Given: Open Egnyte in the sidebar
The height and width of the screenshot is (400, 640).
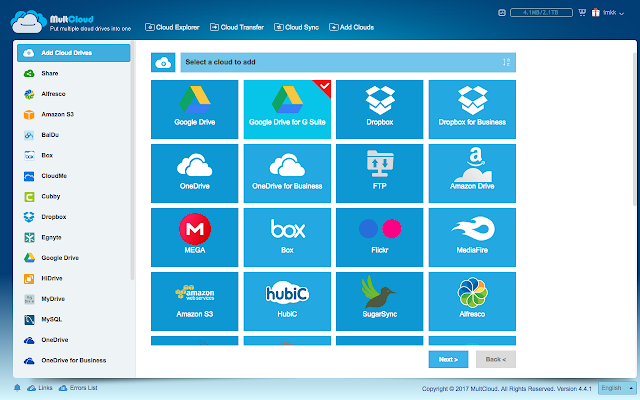Looking at the screenshot, I should pyautogui.click(x=73, y=237).
